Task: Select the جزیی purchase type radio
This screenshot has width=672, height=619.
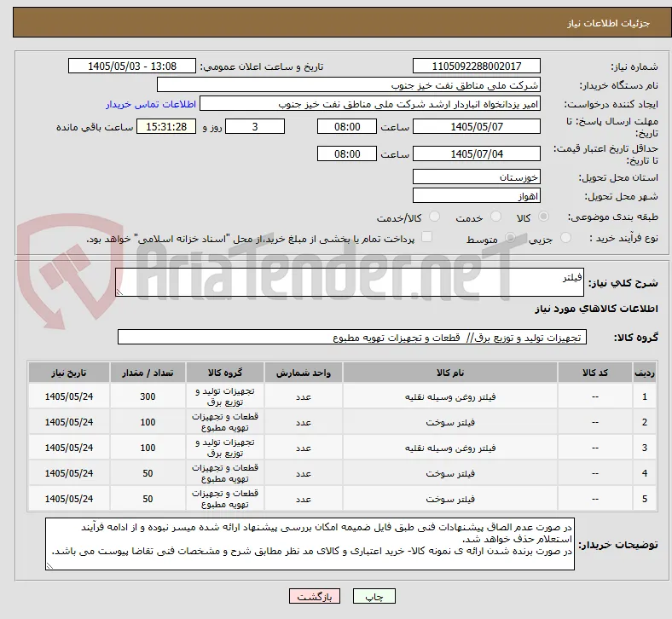Action: (x=565, y=238)
